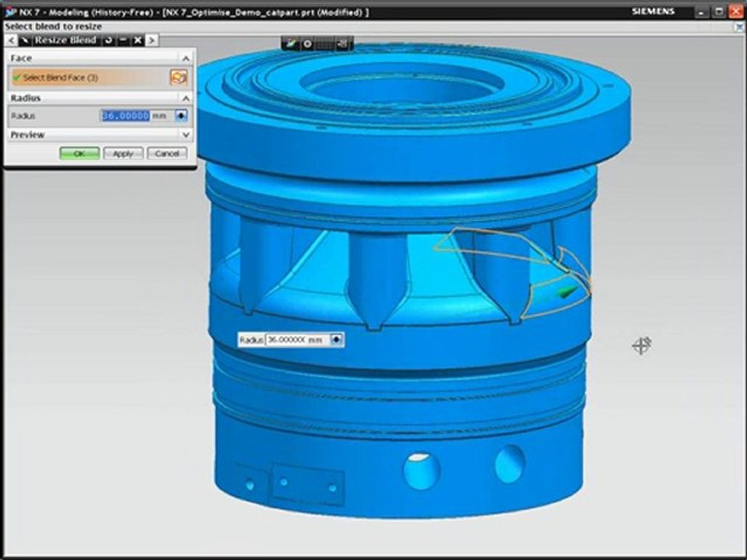Collapse the Radius section
Viewport: 747px width, 560px height.
(186, 98)
